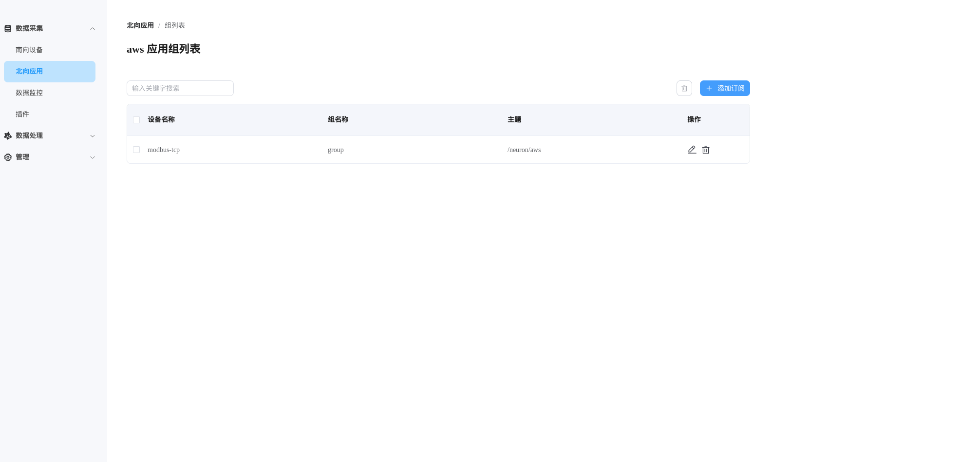Click the keyword search input field

(x=180, y=88)
